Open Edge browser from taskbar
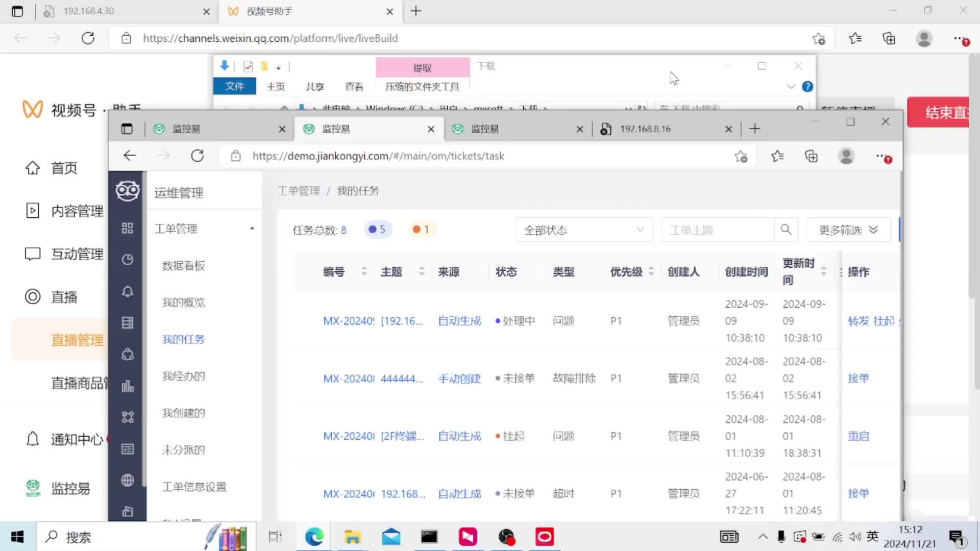 click(x=314, y=537)
